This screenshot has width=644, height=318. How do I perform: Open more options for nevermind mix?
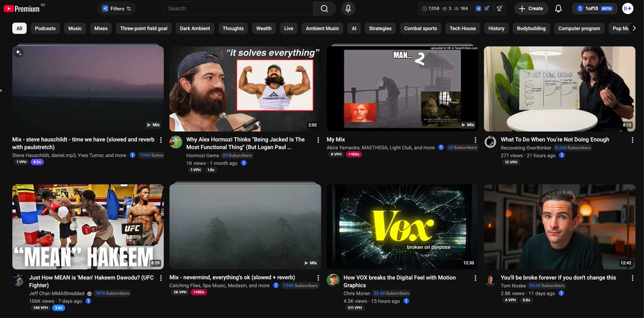click(x=318, y=278)
